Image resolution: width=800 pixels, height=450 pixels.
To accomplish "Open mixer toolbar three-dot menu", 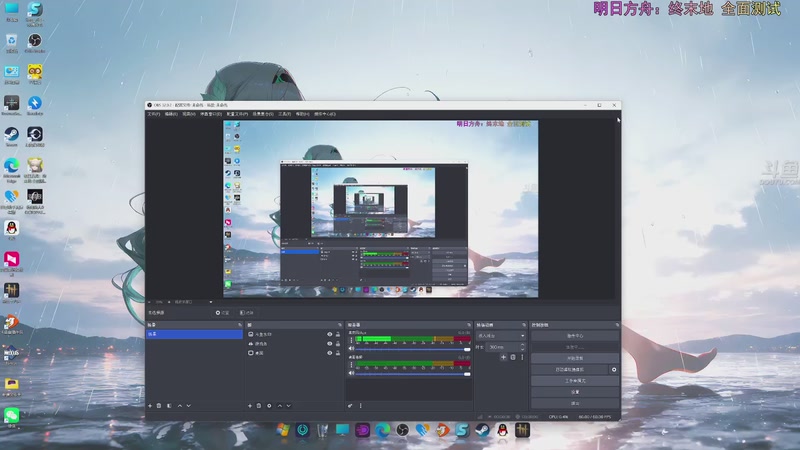I will [x=361, y=406].
